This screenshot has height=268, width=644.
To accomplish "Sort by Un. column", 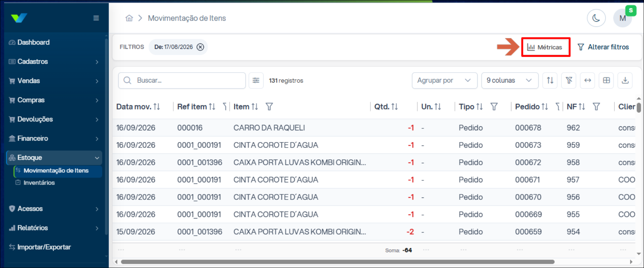I will click(438, 107).
